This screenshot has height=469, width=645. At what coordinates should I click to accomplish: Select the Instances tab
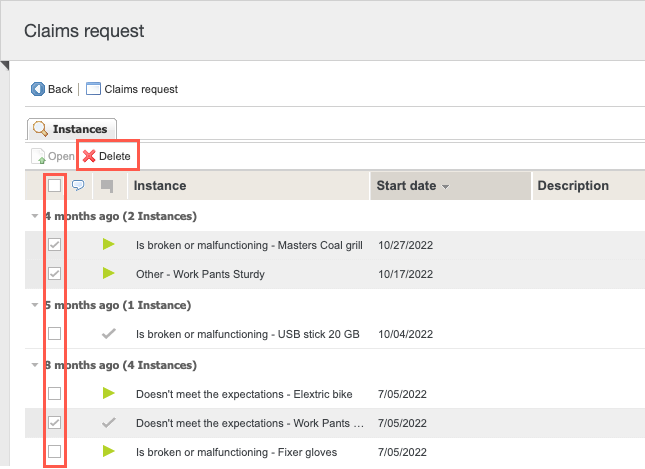[x=72, y=129]
